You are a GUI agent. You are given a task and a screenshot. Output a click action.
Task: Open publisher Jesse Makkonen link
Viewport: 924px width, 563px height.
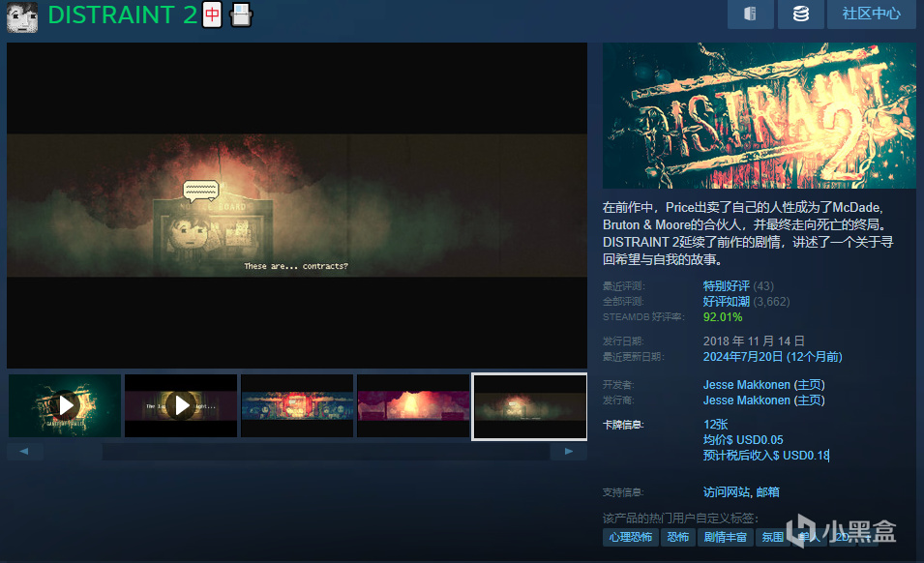747,400
